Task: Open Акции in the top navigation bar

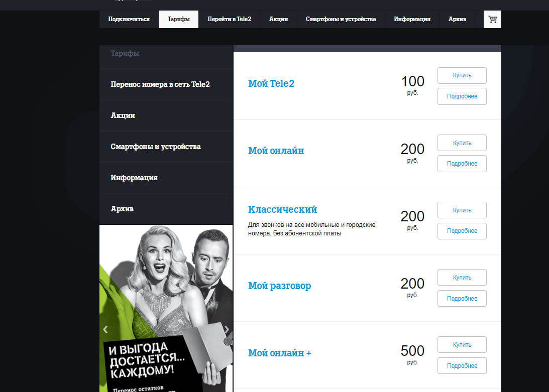Action: point(278,19)
